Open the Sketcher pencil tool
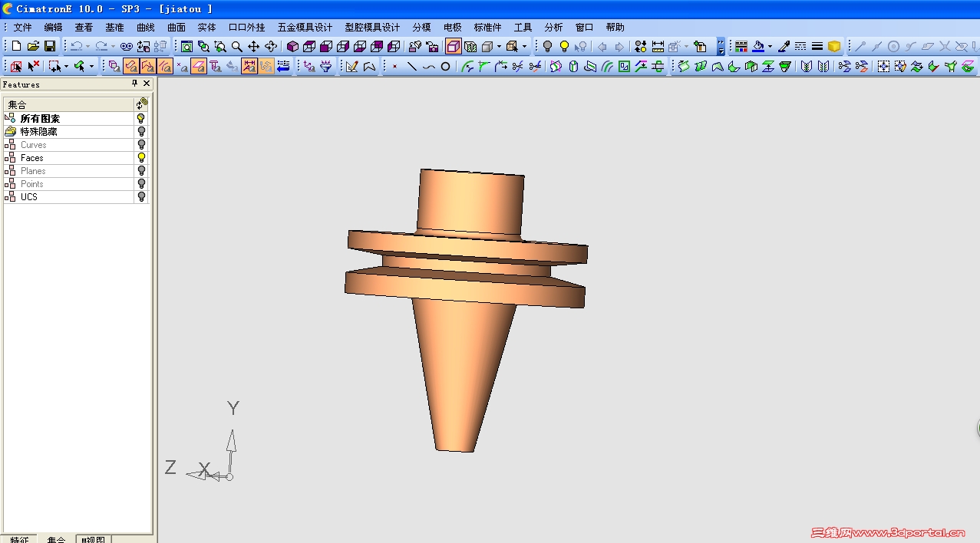The height and width of the screenshot is (543, 980). tap(351, 67)
